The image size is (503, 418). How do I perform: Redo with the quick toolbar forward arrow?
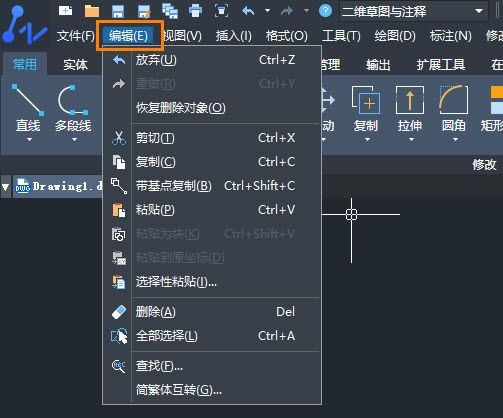(x=286, y=11)
